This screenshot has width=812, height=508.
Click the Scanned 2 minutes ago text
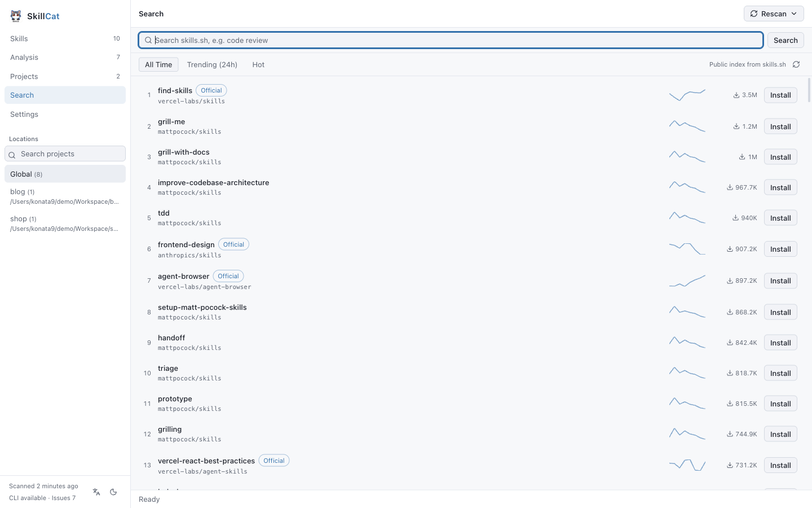(43, 486)
